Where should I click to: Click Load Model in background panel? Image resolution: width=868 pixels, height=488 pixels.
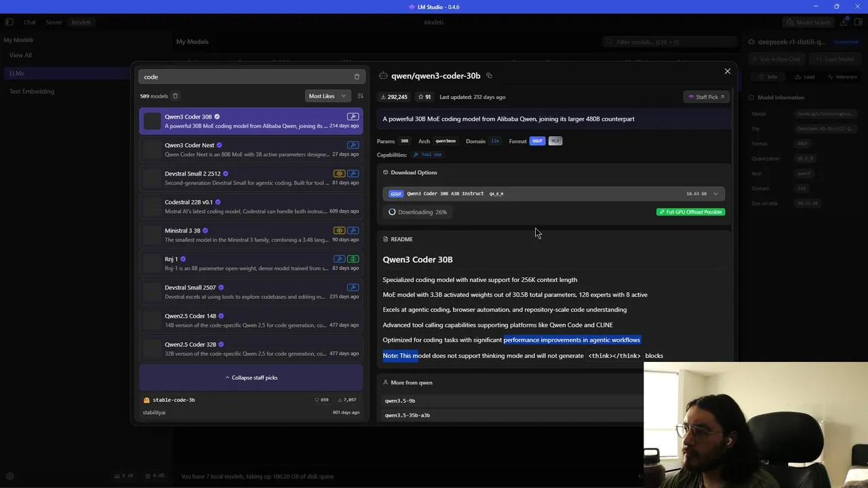tap(834, 59)
